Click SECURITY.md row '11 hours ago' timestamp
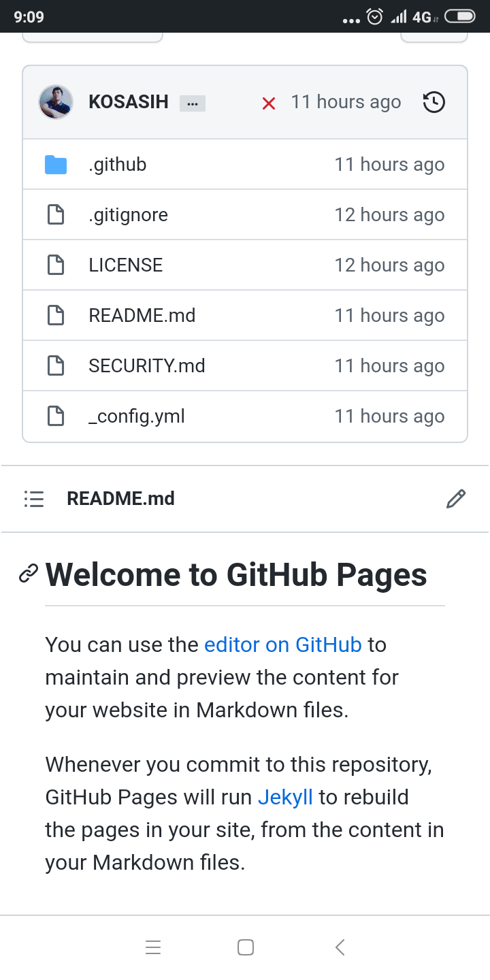 [389, 366]
